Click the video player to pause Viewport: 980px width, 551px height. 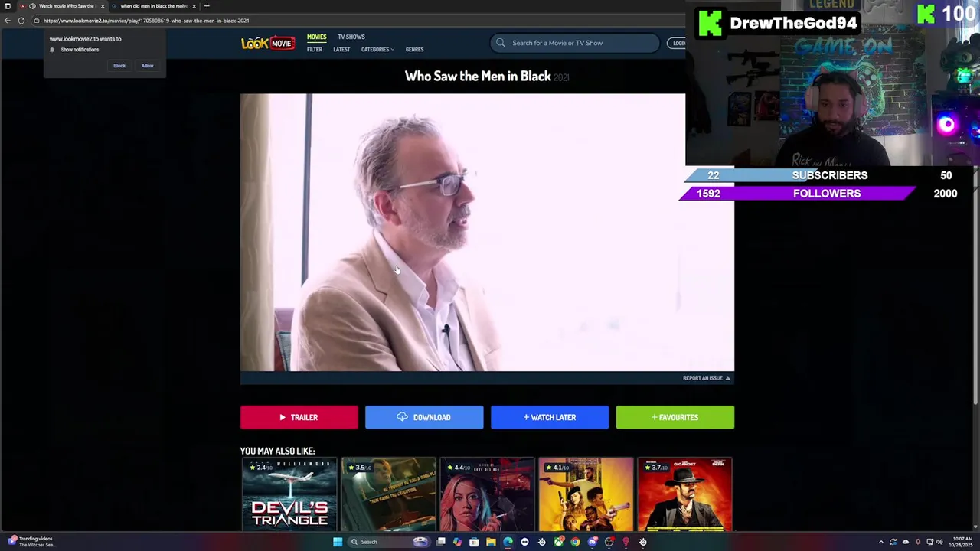[x=487, y=233]
